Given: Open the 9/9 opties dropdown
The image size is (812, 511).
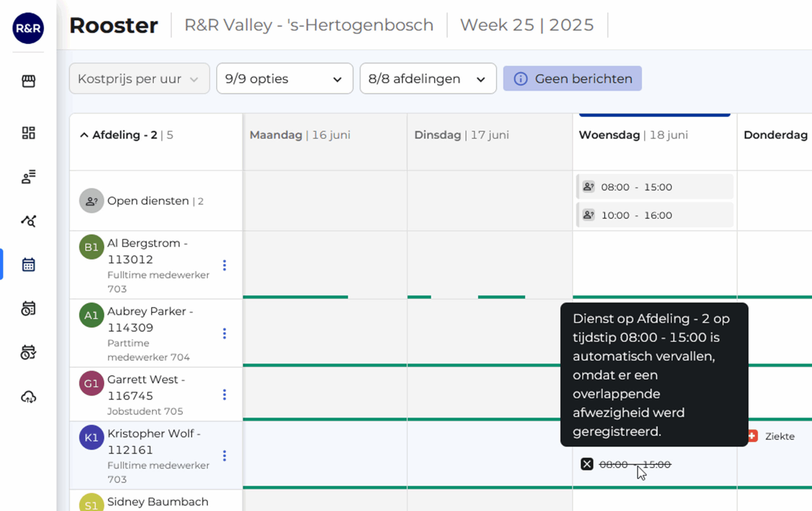Looking at the screenshot, I should (284, 79).
